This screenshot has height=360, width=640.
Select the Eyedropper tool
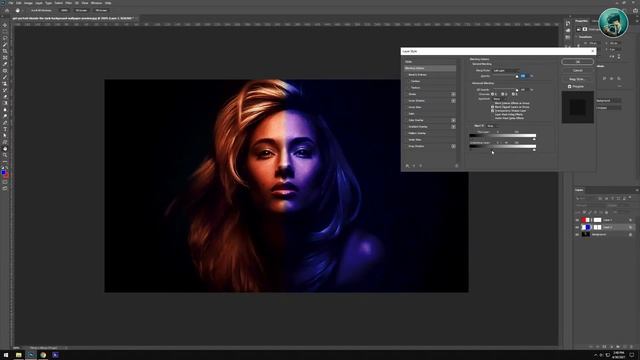(5, 64)
